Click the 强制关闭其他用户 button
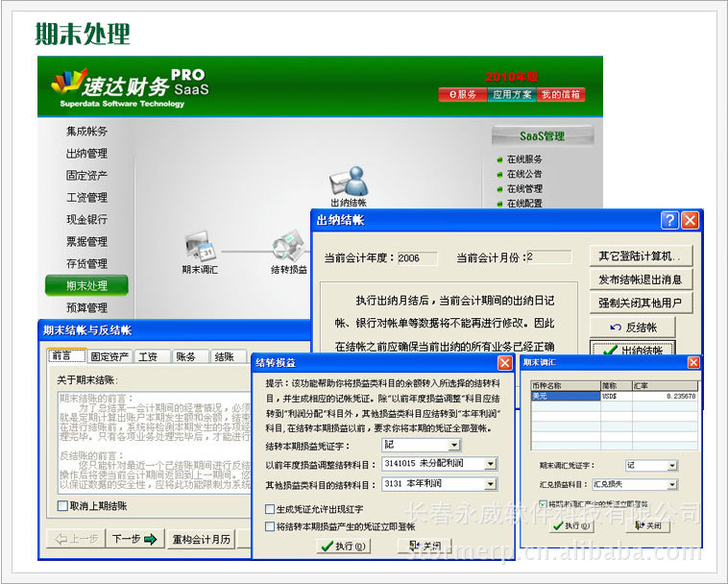The image size is (728, 584). (642, 304)
